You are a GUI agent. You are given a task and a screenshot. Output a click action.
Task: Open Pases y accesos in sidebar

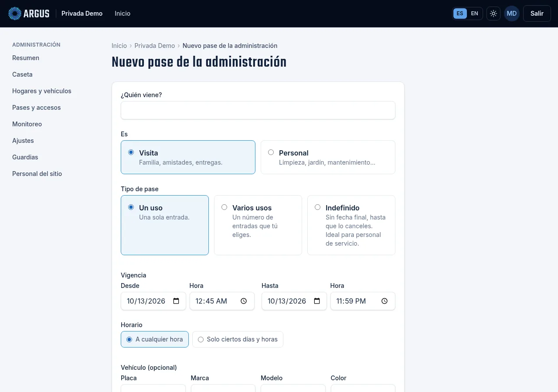click(37, 108)
